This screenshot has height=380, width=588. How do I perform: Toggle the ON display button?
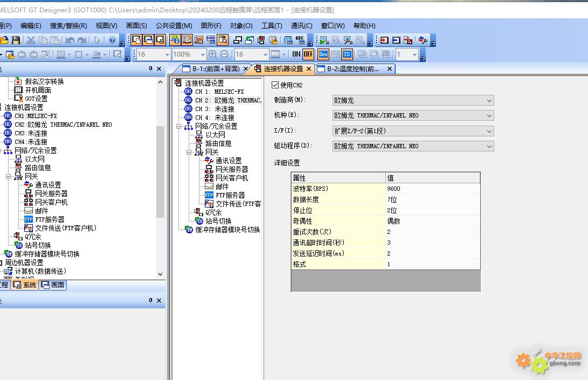point(296,54)
